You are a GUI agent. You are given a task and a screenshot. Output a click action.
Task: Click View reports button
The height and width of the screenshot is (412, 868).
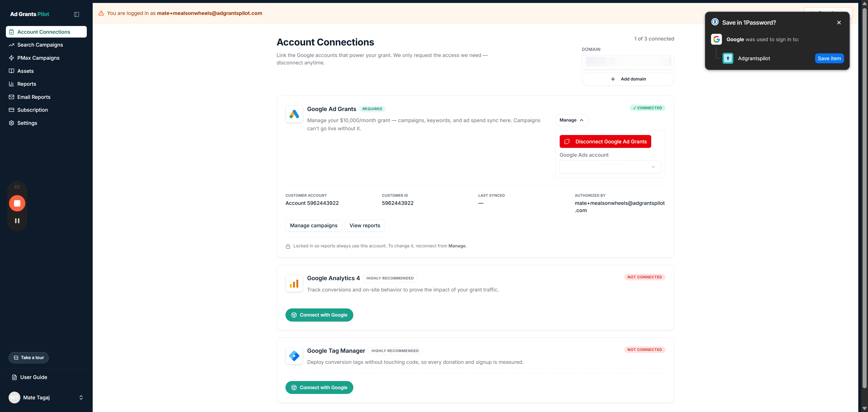[x=365, y=225]
